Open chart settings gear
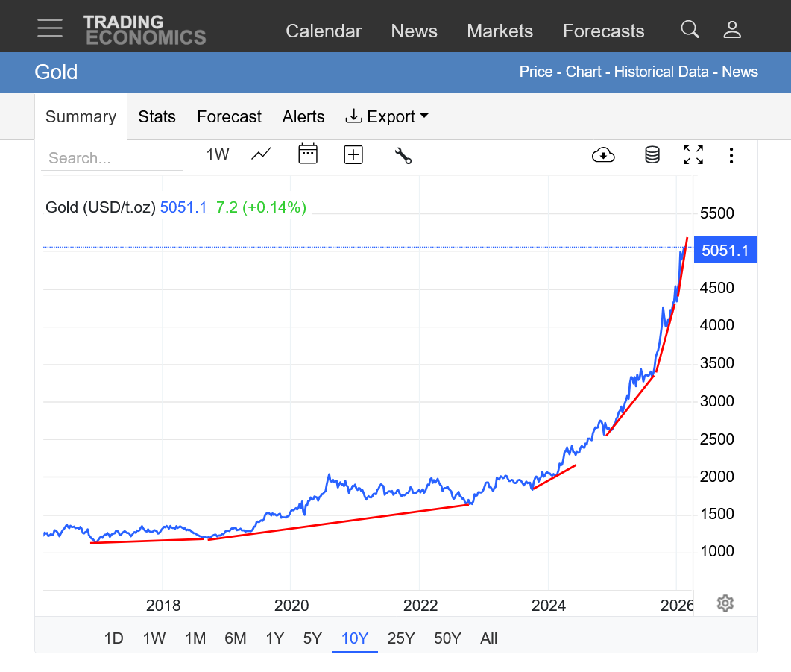The image size is (791, 672). pos(725,603)
